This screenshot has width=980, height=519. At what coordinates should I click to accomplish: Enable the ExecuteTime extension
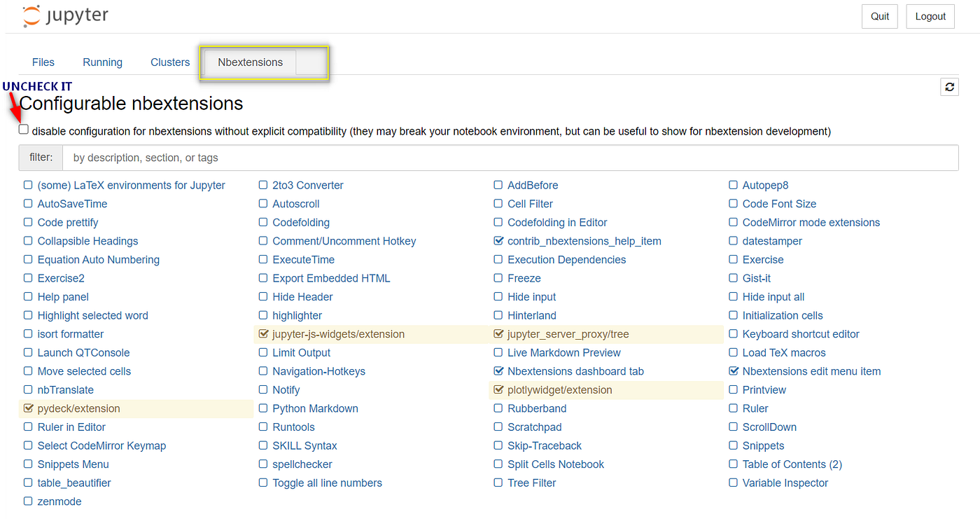[x=262, y=259]
